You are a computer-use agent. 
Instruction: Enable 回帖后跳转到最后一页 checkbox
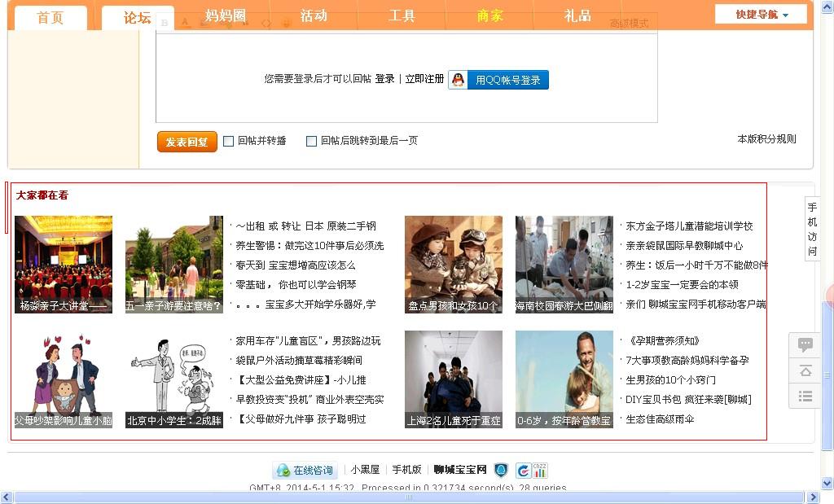311,141
